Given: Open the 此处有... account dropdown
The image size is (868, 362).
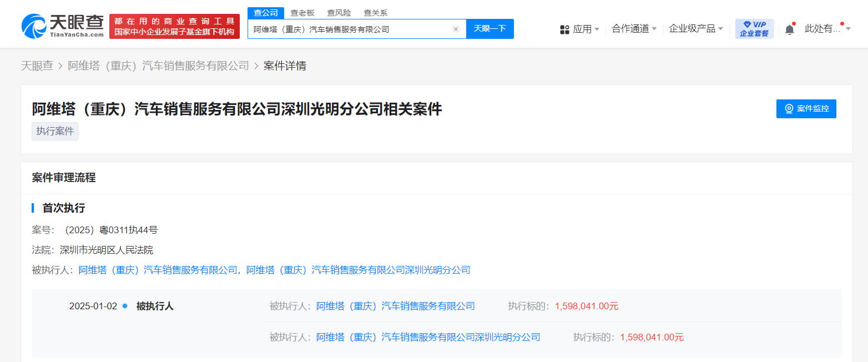Looking at the screenshot, I should pyautogui.click(x=827, y=29).
